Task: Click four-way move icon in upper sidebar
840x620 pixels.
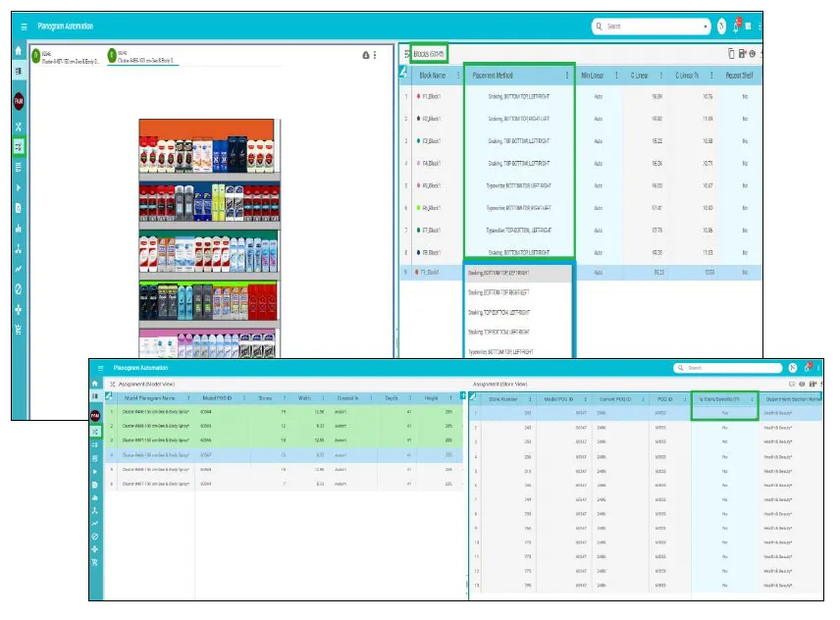Action: tap(19, 309)
